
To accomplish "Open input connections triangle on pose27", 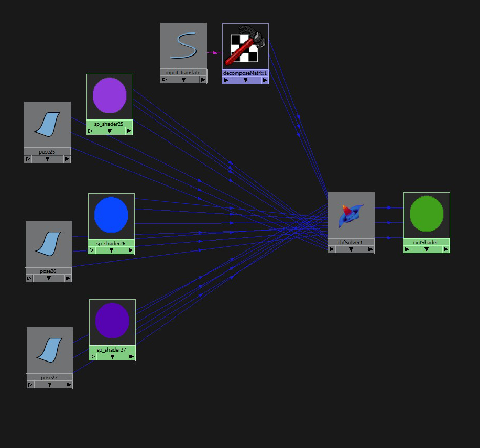I will click(30, 385).
